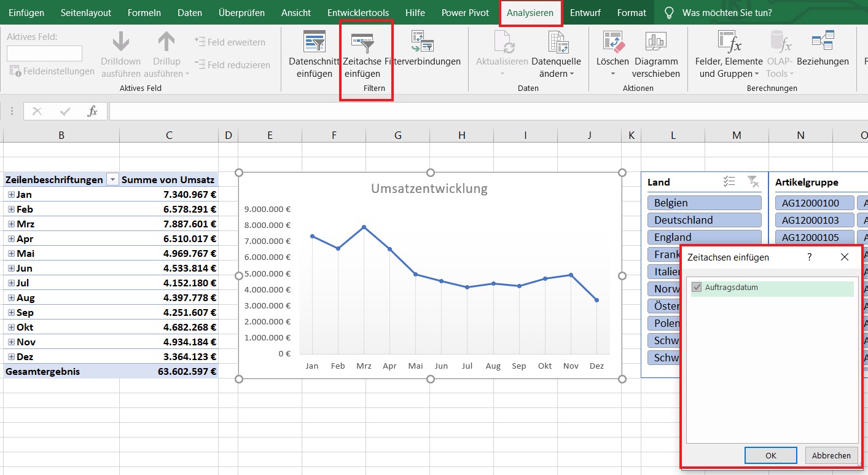
Task: Open the Power Pivot tab
Action: [x=465, y=12]
